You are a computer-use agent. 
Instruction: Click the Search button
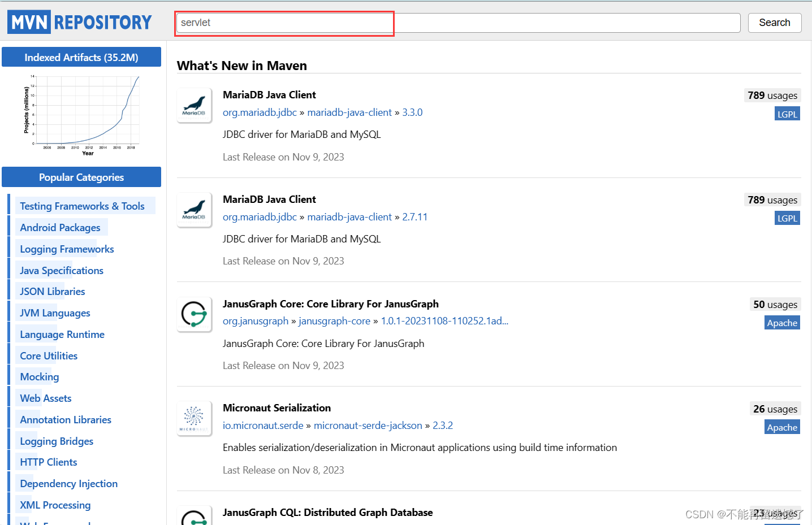point(774,23)
